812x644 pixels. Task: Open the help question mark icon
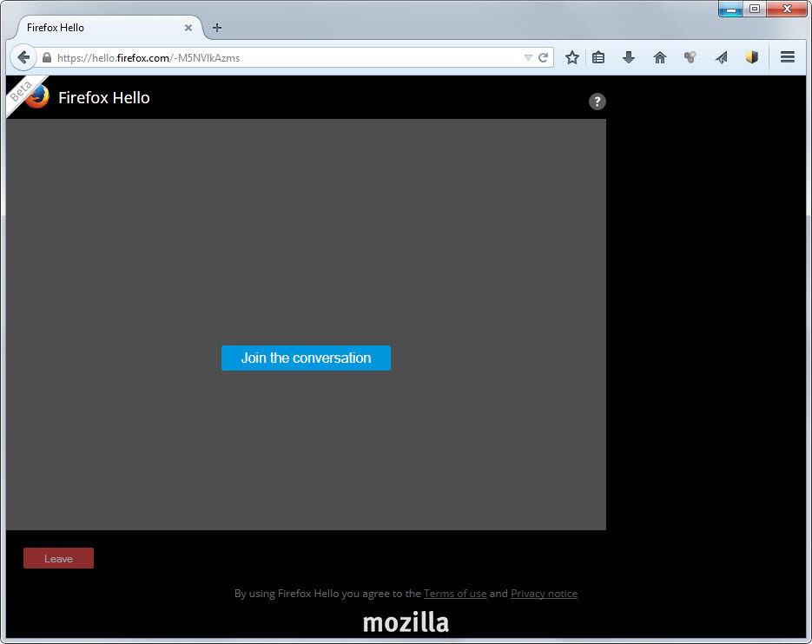[597, 102]
